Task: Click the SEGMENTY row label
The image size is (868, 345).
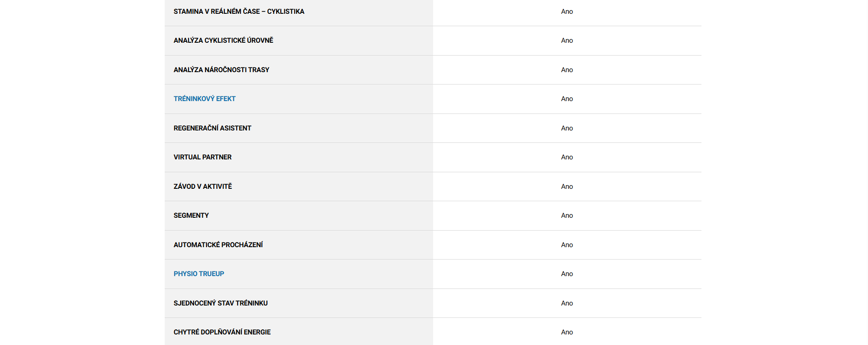Action: (191, 215)
